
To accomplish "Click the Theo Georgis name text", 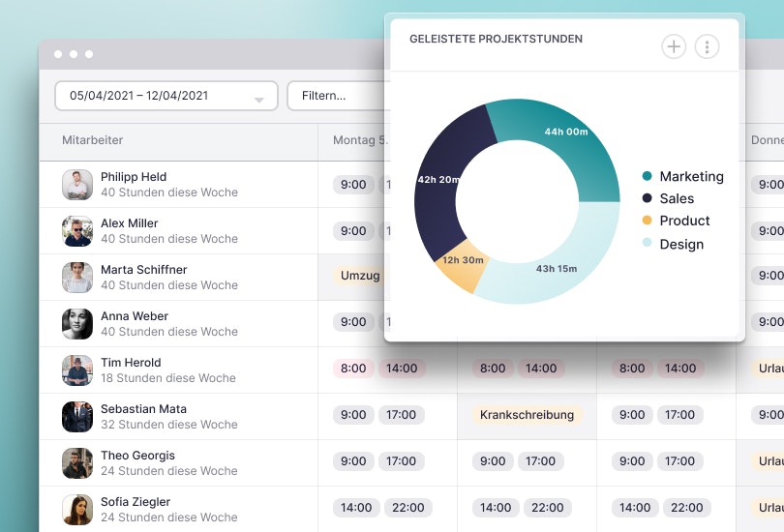I will pyautogui.click(x=138, y=456).
